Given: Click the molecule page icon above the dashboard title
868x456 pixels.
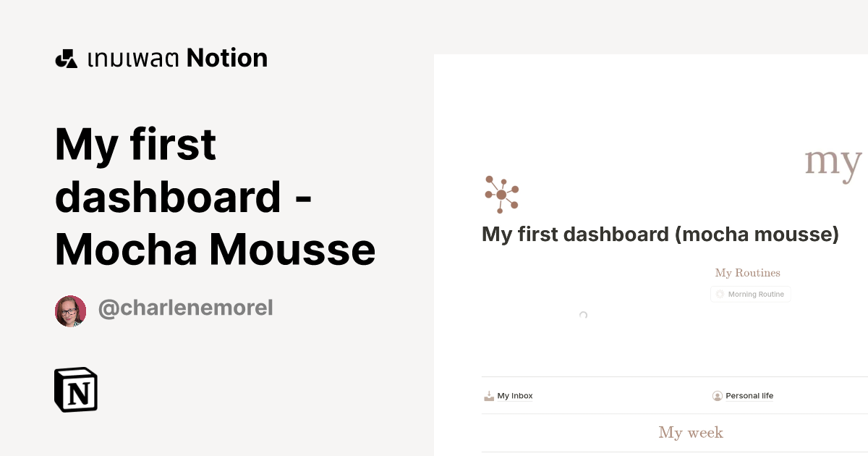Looking at the screenshot, I should (502, 193).
